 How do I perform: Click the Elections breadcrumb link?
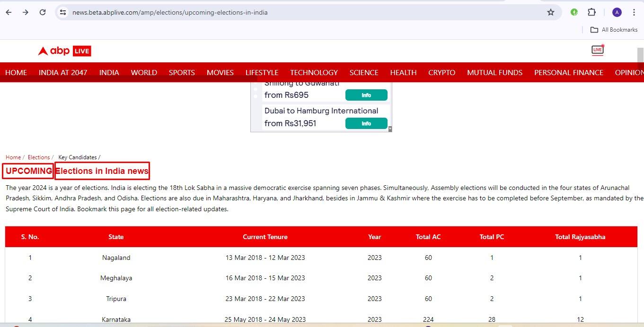pyautogui.click(x=39, y=157)
